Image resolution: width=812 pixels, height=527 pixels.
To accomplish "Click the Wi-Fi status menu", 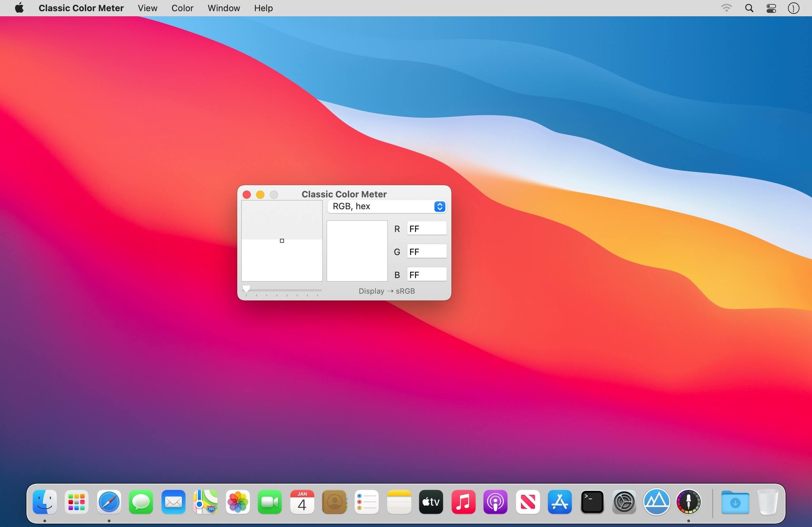I will [726, 8].
